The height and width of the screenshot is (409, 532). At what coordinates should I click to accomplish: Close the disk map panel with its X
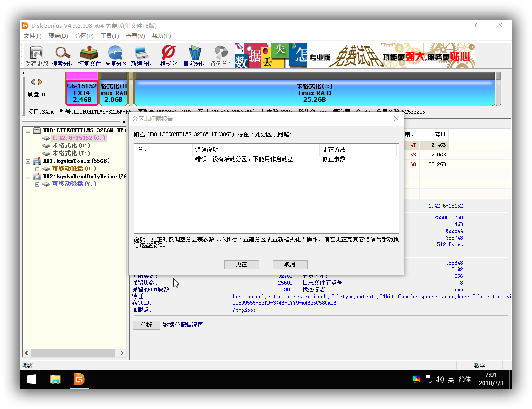[x=24, y=73]
